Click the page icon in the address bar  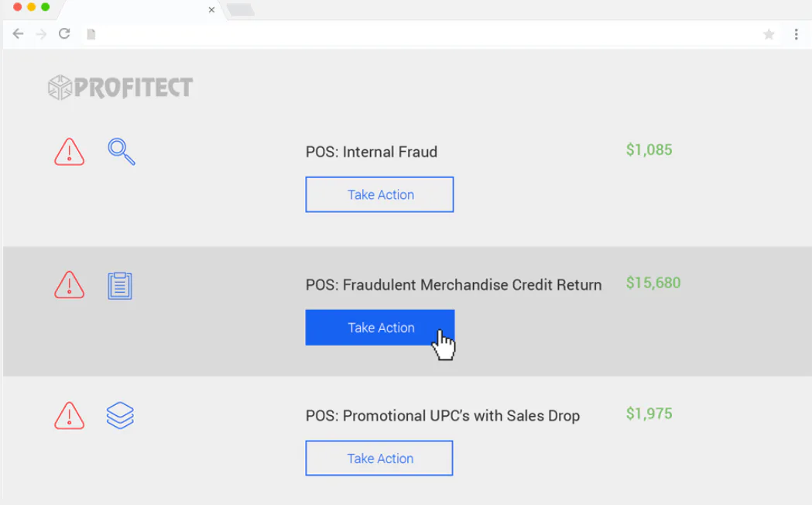tap(91, 34)
